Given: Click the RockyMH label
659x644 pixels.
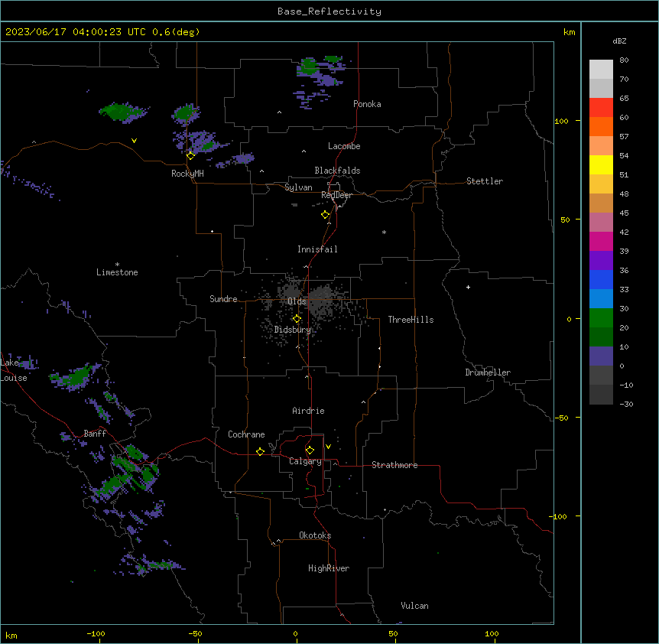Looking at the screenshot, I should pos(187,174).
